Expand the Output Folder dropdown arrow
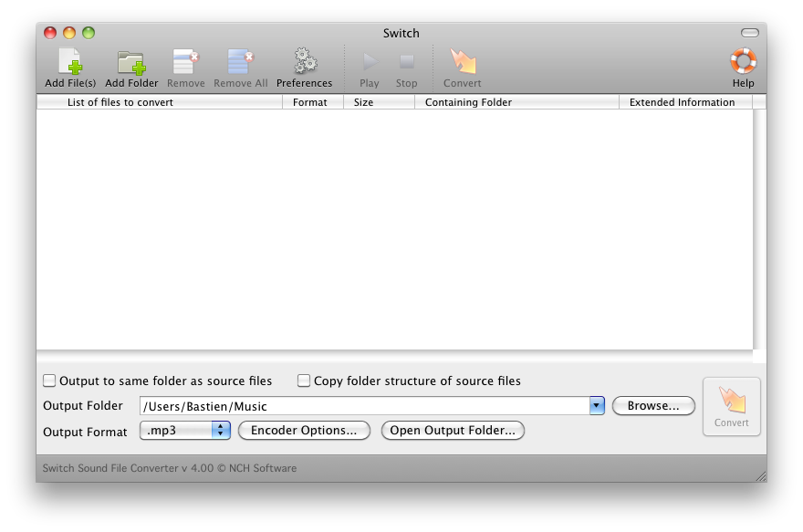The image size is (803, 532). pos(597,405)
